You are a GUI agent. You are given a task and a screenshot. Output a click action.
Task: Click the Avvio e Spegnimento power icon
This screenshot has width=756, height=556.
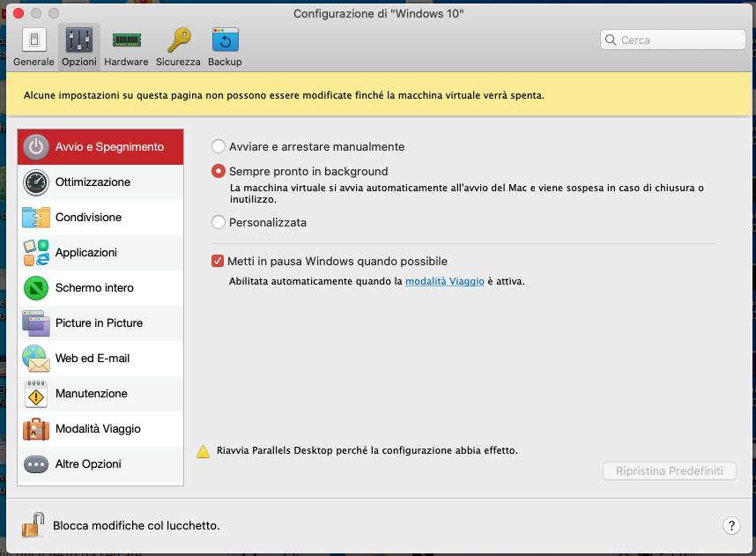(x=35, y=147)
